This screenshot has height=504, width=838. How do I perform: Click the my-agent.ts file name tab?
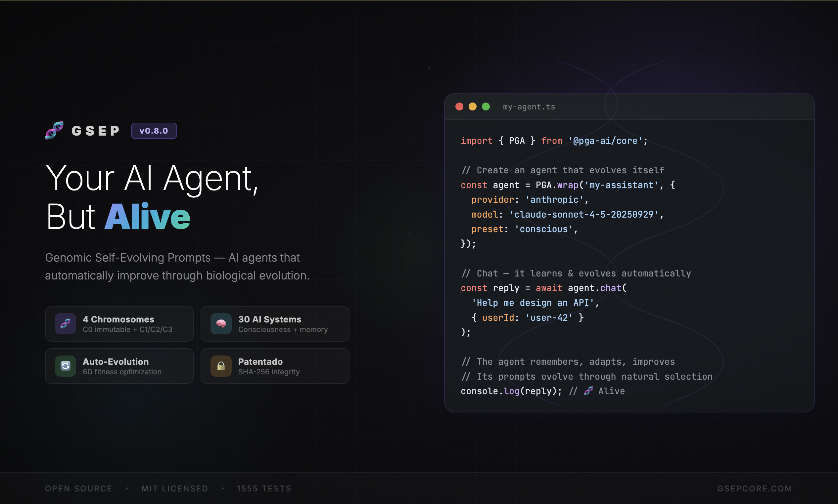click(x=529, y=106)
